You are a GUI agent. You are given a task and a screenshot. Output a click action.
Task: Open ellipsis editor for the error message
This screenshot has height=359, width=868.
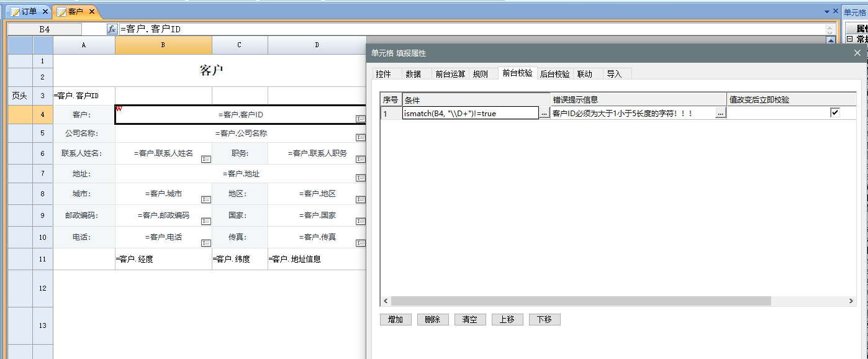point(720,114)
